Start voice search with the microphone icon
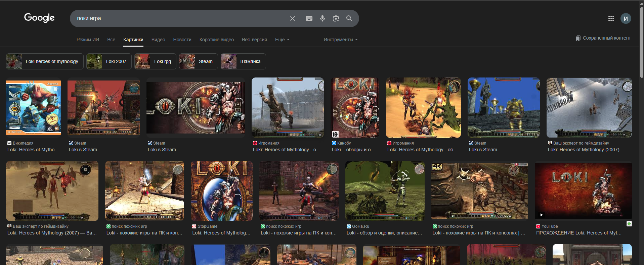 coord(323,18)
